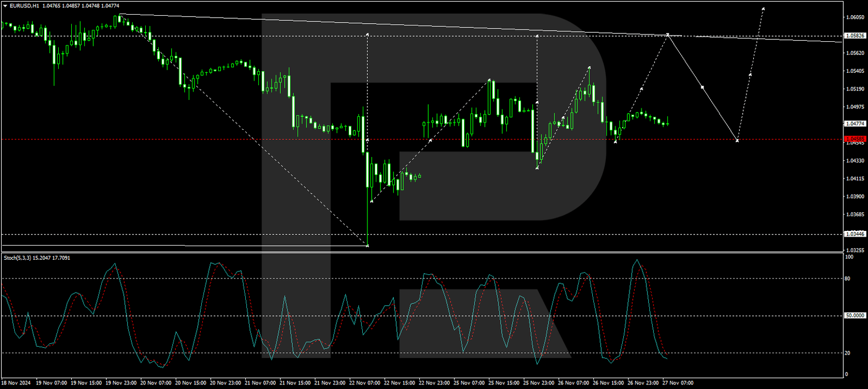868x389 pixels.
Task: Click the teal Stochastic main line peak
Action: 637,260
